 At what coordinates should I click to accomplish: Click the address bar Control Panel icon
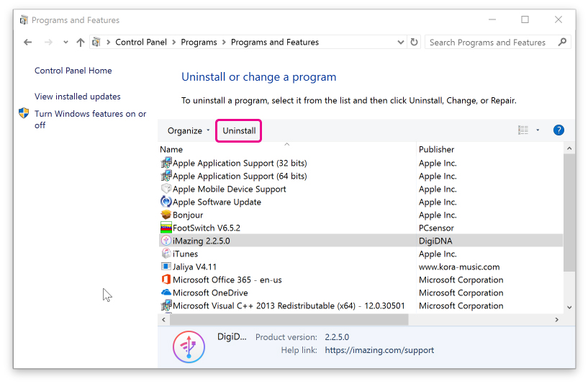tap(96, 42)
